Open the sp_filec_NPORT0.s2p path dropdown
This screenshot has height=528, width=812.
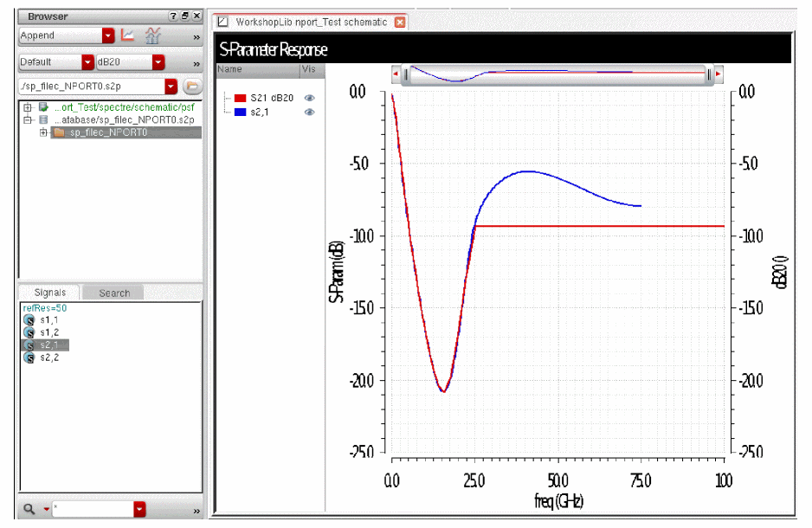(171, 87)
